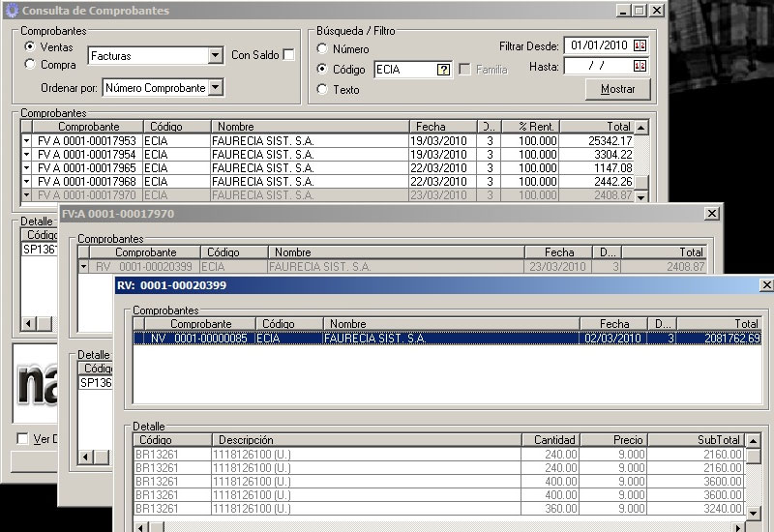Click the Mostrar button

pos(617,89)
